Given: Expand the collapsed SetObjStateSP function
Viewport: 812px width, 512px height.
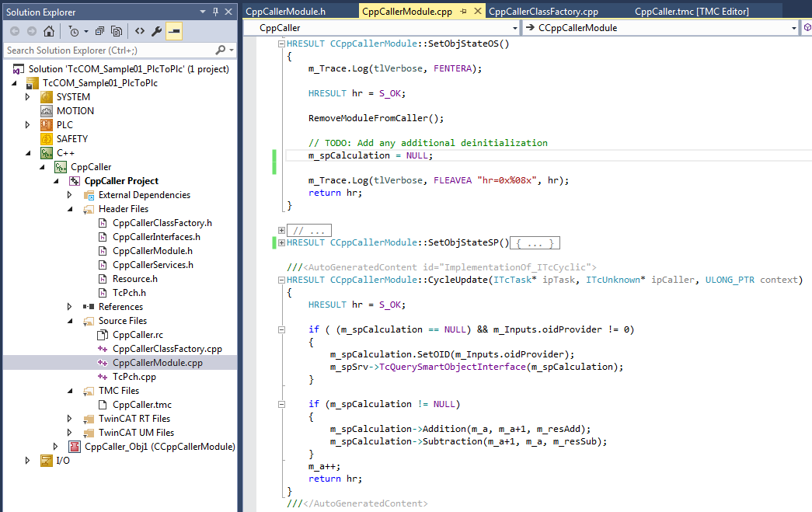Looking at the screenshot, I should 282,242.
